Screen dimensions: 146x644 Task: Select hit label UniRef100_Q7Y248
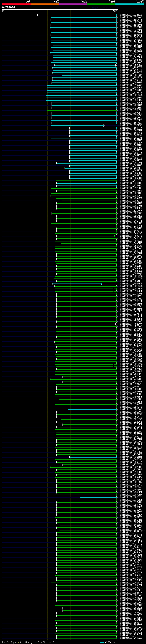tap(131, 103)
